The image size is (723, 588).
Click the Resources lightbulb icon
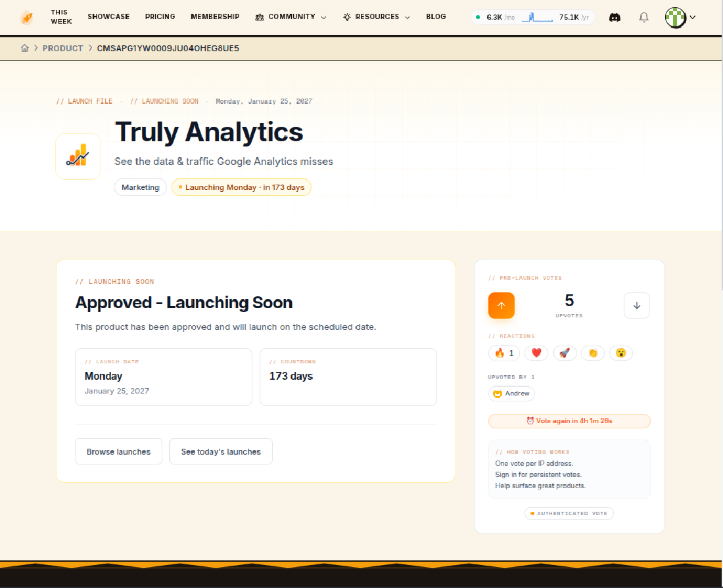[347, 17]
